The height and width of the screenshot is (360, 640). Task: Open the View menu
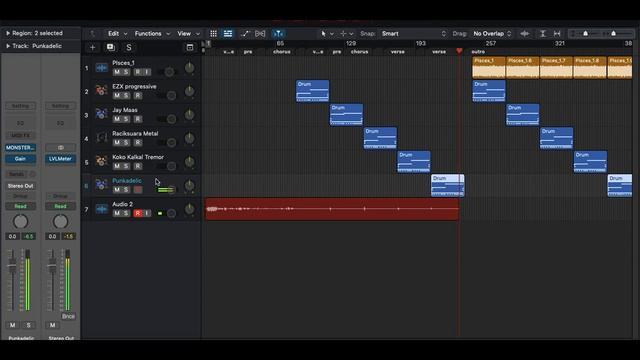click(188, 33)
